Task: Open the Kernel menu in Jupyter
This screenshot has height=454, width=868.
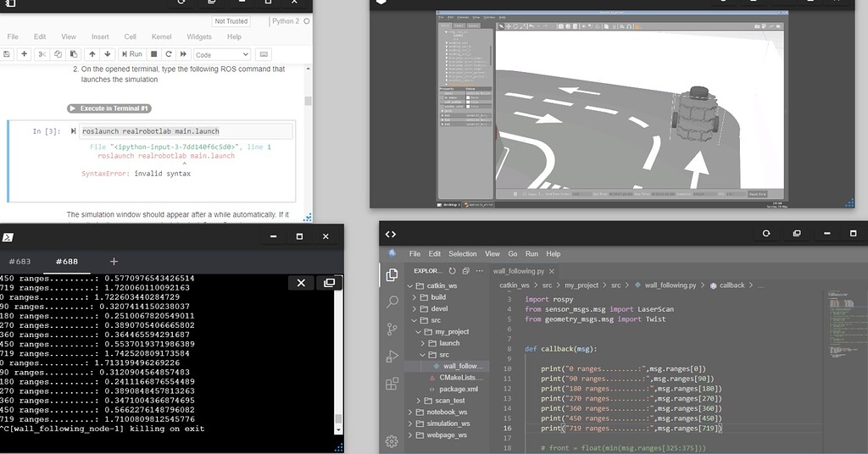Action: 161,37
